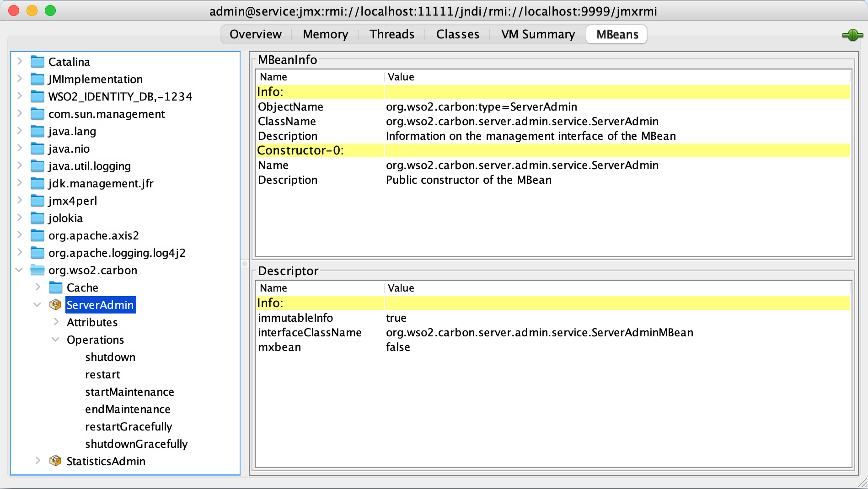Select the MBeans tab
This screenshot has height=489, width=868.
click(x=617, y=34)
